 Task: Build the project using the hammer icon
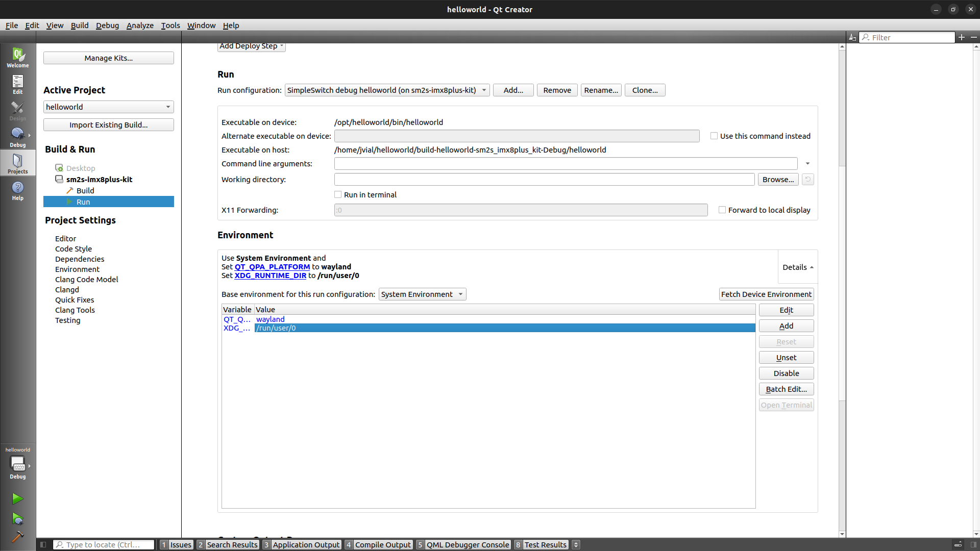click(17, 537)
